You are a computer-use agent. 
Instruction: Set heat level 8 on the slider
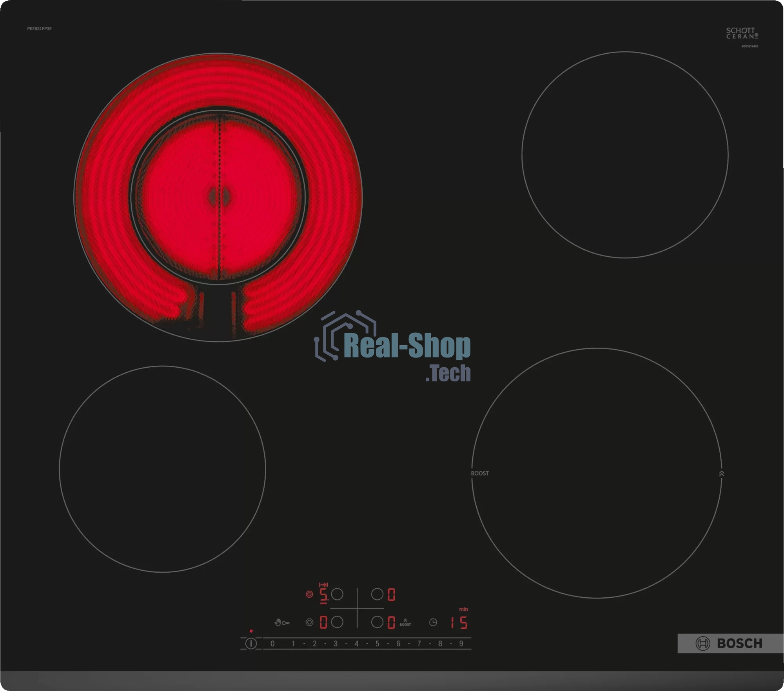click(x=440, y=644)
